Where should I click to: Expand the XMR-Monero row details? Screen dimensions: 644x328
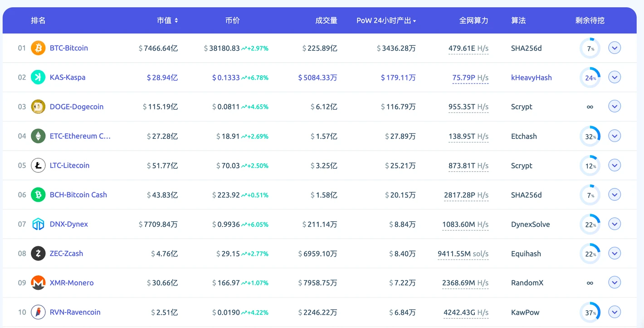point(615,282)
